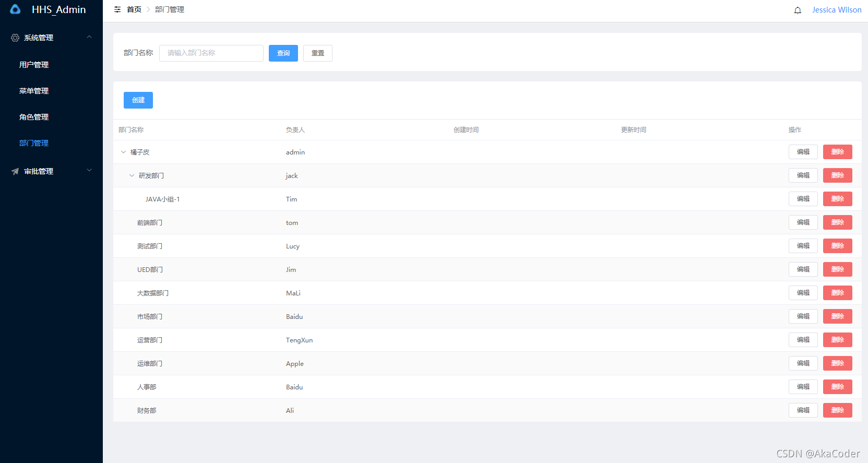
Task: Expand the 审批管理 menu arrow
Action: tap(89, 170)
